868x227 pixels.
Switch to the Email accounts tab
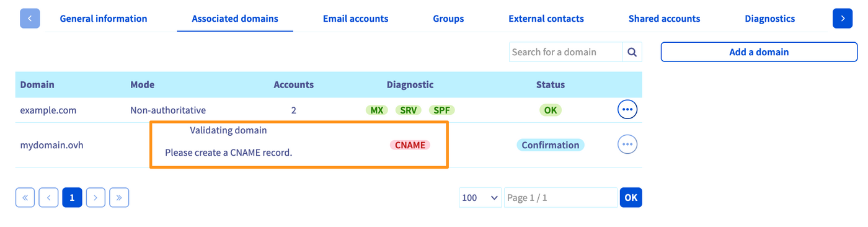tap(356, 19)
